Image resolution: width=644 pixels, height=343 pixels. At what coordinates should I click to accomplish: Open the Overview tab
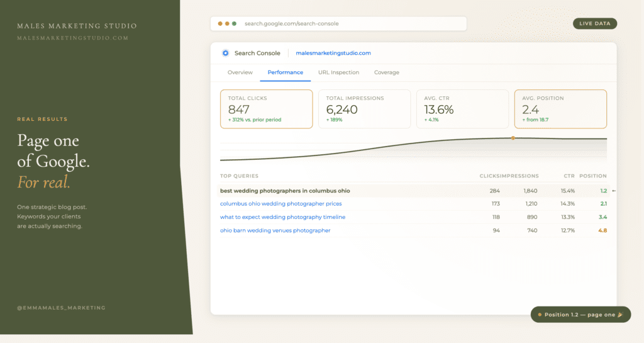tap(240, 72)
